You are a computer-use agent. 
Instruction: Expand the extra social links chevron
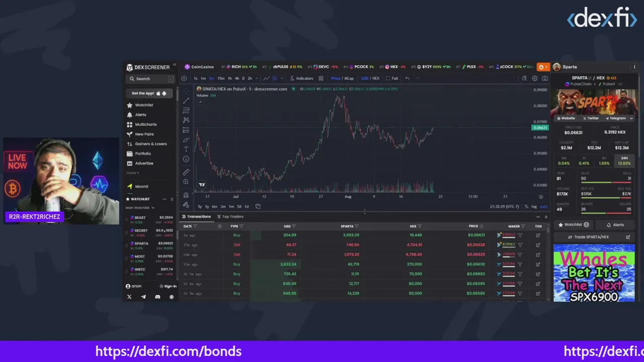coord(631,118)
